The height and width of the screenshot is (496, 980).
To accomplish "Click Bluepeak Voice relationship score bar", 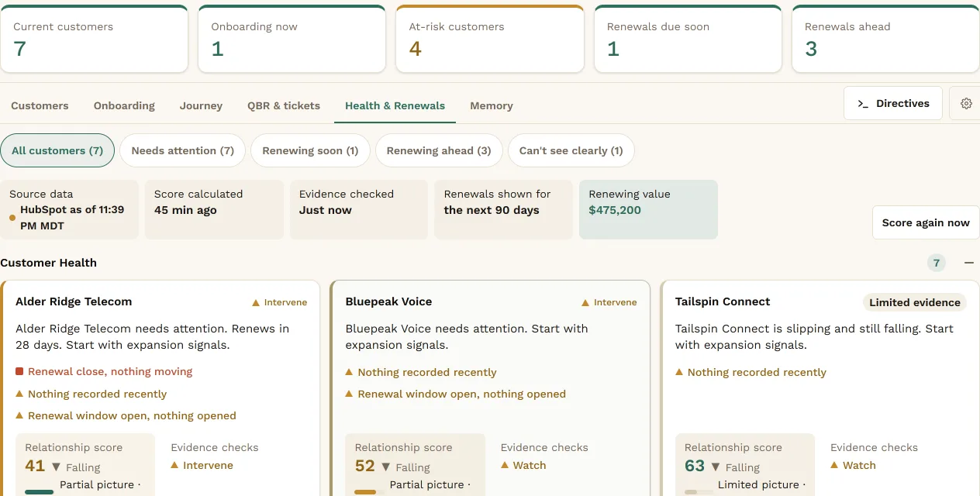I will pos(370,491).
